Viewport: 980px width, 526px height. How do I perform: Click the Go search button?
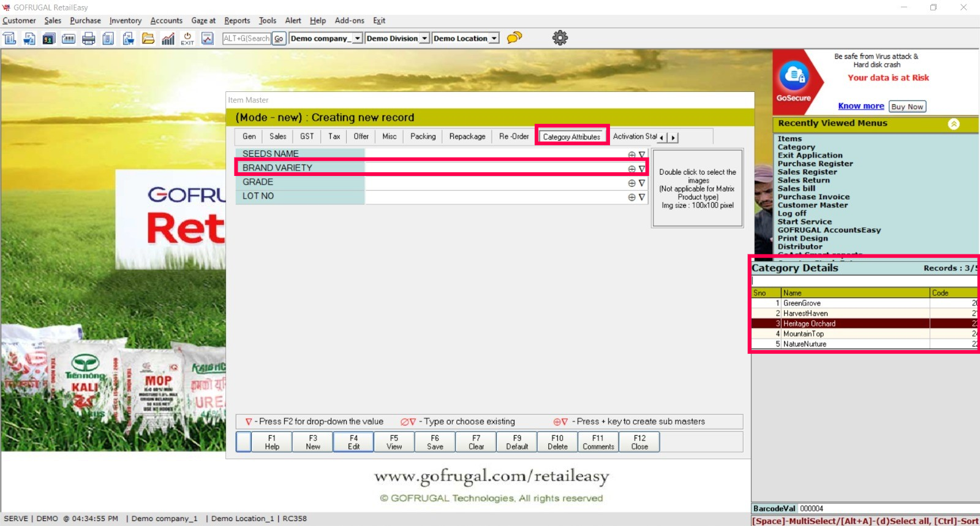point(279,39)
